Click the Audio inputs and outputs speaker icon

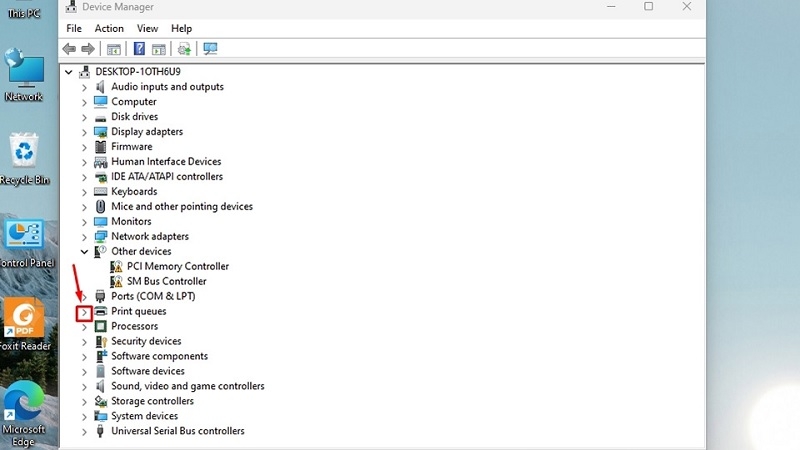pyautogui.click(x=101, y=87)
